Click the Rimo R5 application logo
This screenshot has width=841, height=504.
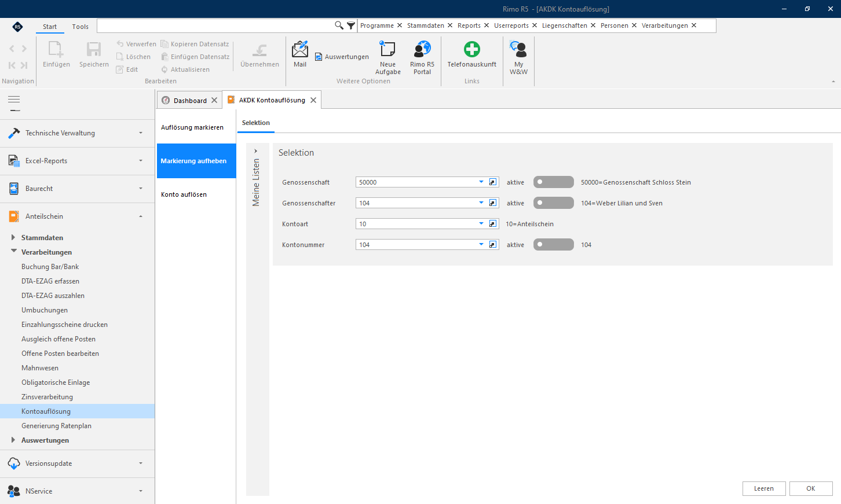(x=17, y=27)
